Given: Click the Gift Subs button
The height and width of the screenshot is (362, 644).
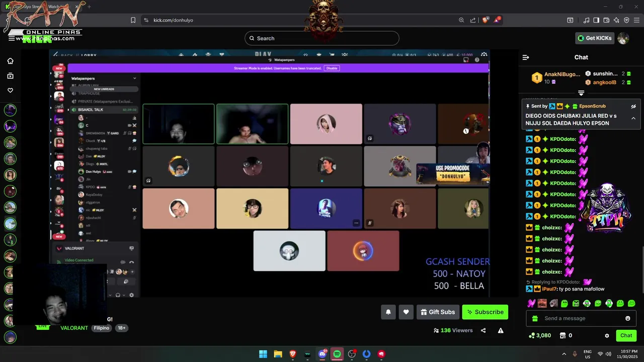Looking at the screenshot, I should [x=438, y=312].
